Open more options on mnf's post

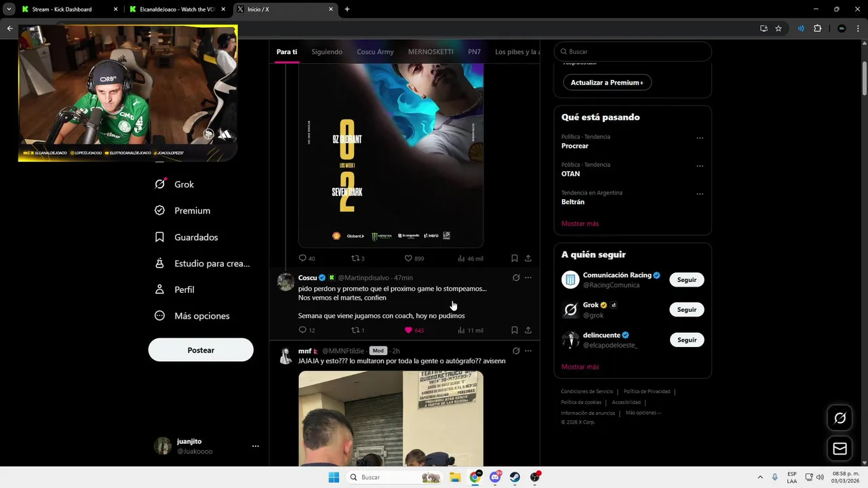[528, 351]
